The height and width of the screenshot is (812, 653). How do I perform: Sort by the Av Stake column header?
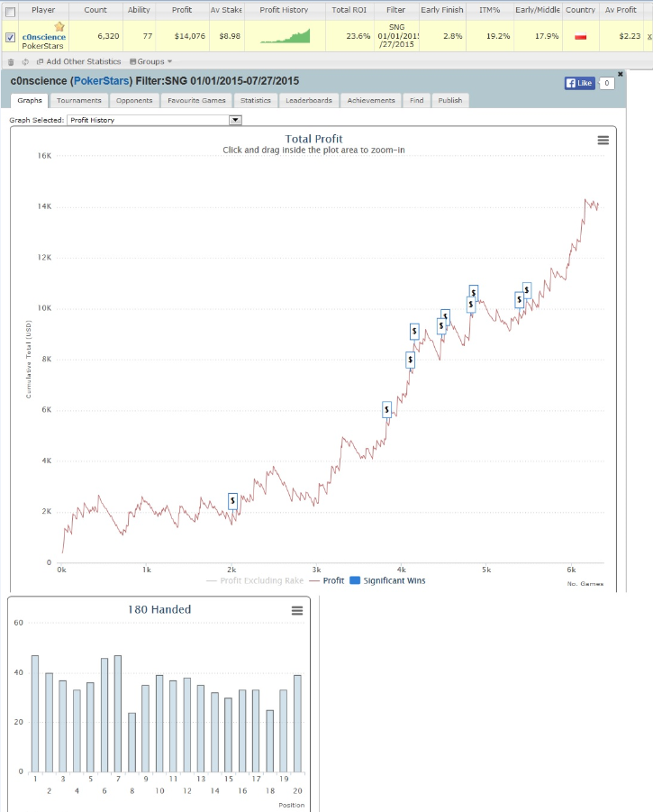tap(226, 10)
